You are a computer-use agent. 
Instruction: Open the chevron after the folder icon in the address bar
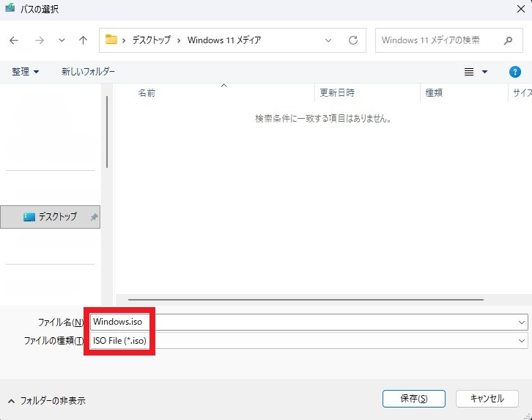coord(124,41)
